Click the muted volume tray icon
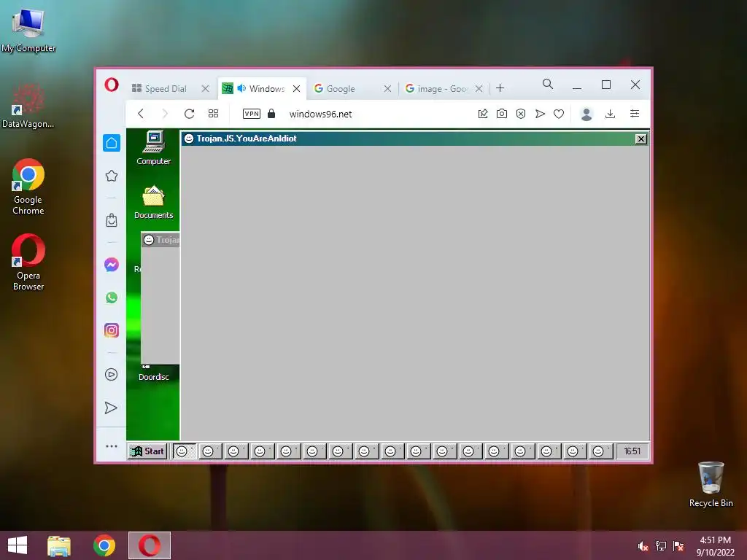 click(643, 545)
